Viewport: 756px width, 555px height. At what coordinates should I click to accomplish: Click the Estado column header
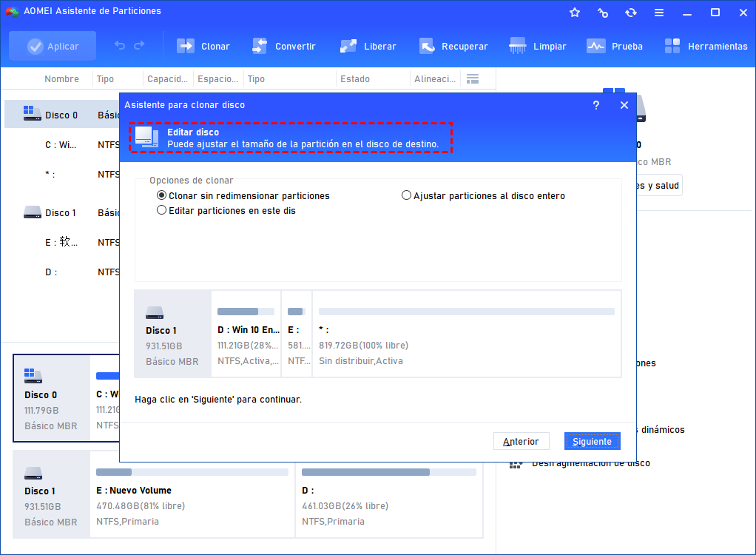354,79
